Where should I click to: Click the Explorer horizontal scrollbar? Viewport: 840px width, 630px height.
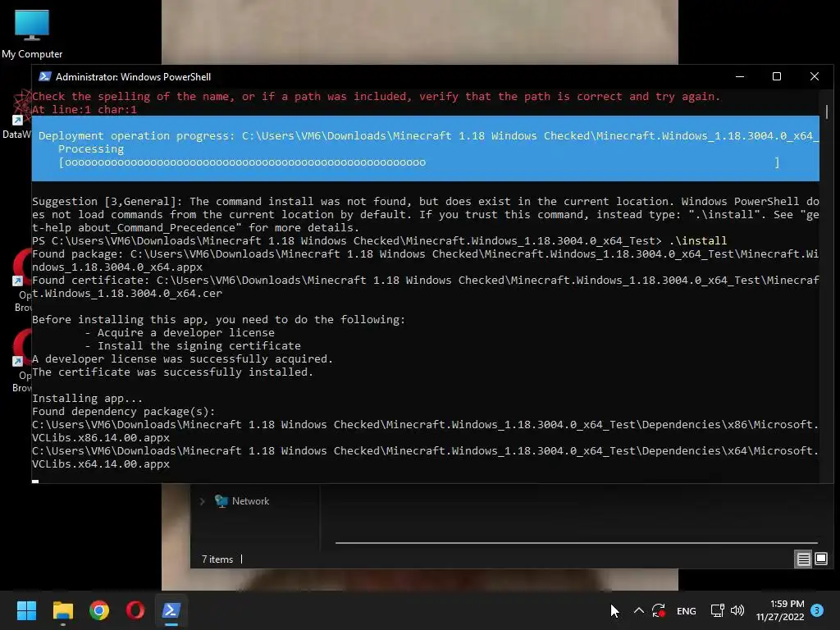pyautogui.click(x=577, y=543)
